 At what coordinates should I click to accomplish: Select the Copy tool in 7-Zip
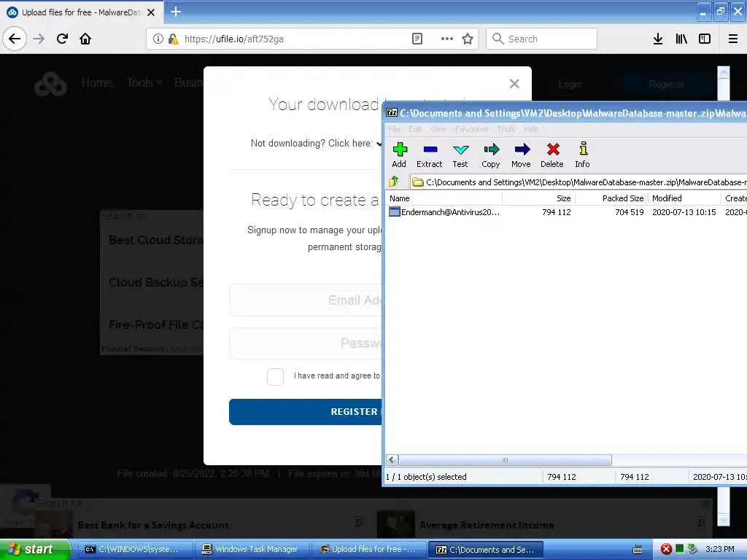click(x=491, y=155)
